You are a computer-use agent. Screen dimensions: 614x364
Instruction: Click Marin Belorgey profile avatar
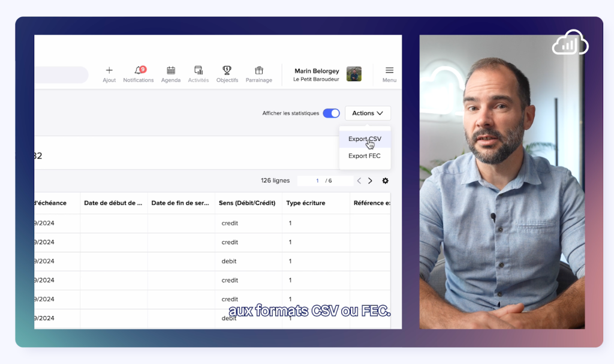pyautogui.click(x=354, y=74)
